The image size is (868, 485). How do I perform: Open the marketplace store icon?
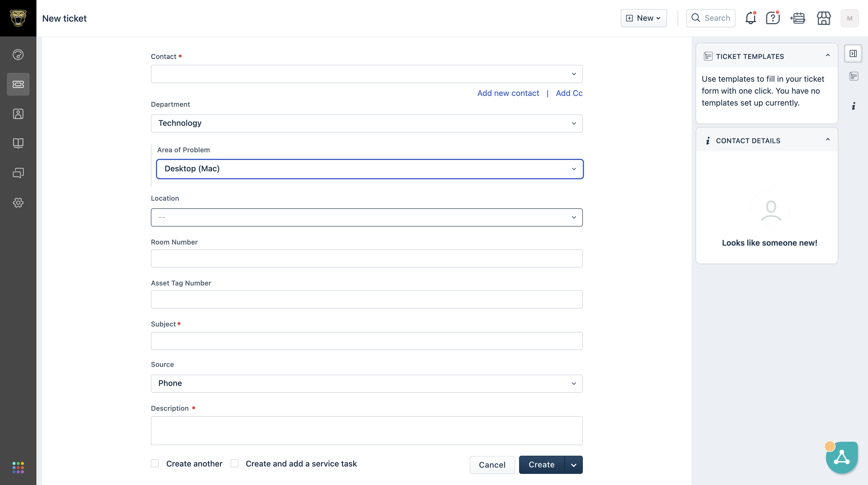(x=824, y=18)
